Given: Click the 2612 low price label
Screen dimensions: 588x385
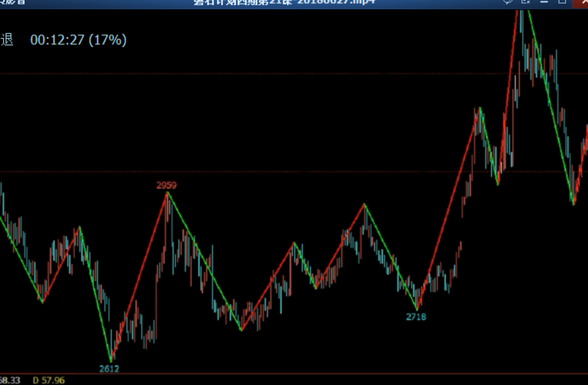Looking at the screenshot, I should click(x=109, y=369).
